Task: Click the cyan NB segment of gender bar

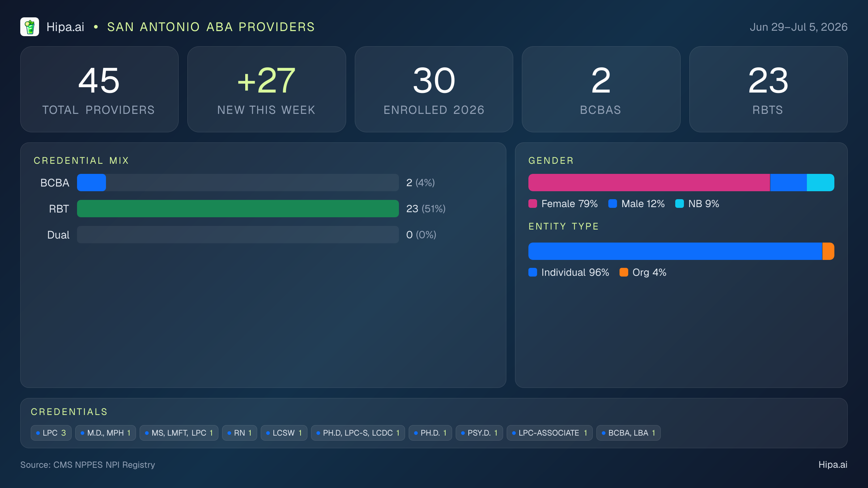Action: (x=821, y=183)
